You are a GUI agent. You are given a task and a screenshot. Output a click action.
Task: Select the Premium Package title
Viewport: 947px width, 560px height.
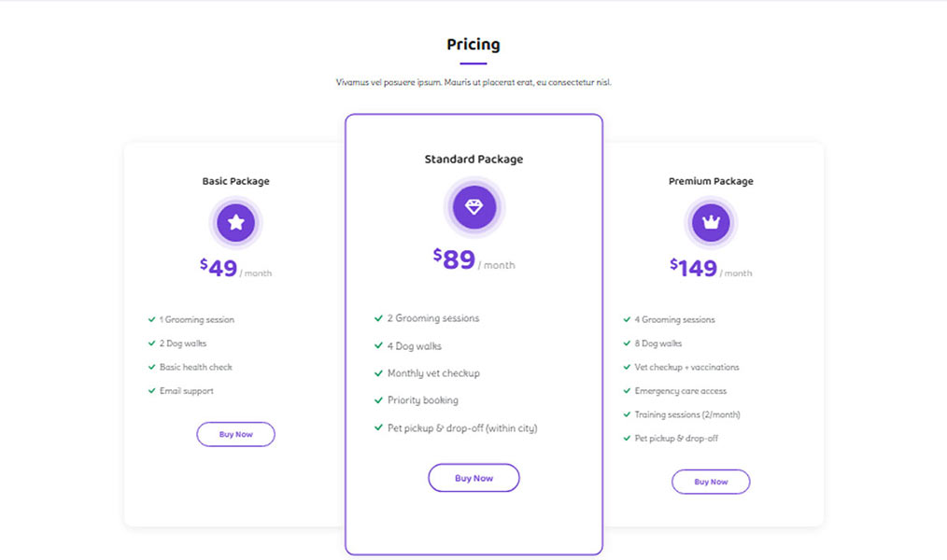point(711,181)
